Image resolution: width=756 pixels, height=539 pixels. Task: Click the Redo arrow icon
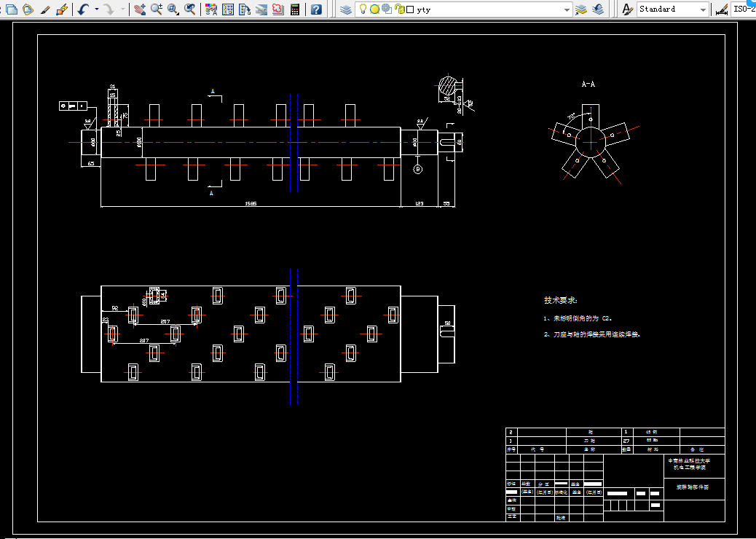tap(109, 9)
